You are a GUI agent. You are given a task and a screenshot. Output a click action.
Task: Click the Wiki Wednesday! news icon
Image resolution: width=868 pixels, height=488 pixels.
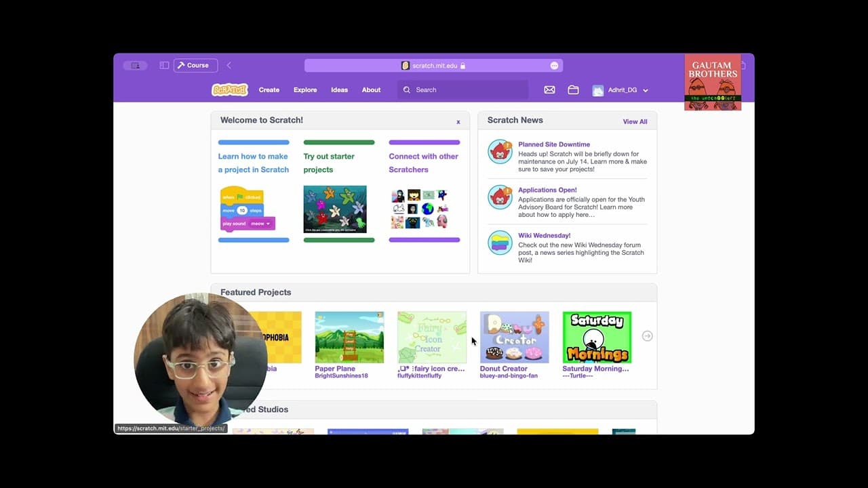click(x=500, y=243)
